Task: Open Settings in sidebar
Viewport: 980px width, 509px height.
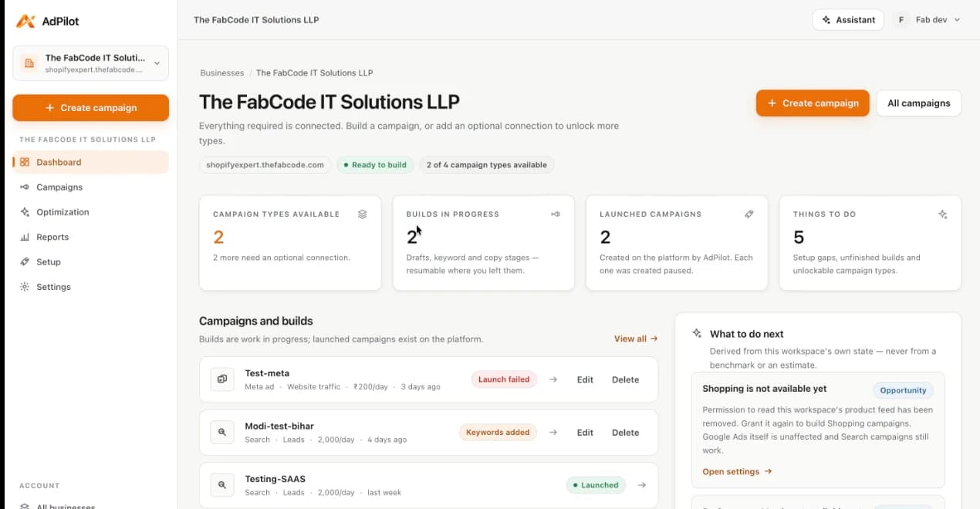Action: [90, 287]
